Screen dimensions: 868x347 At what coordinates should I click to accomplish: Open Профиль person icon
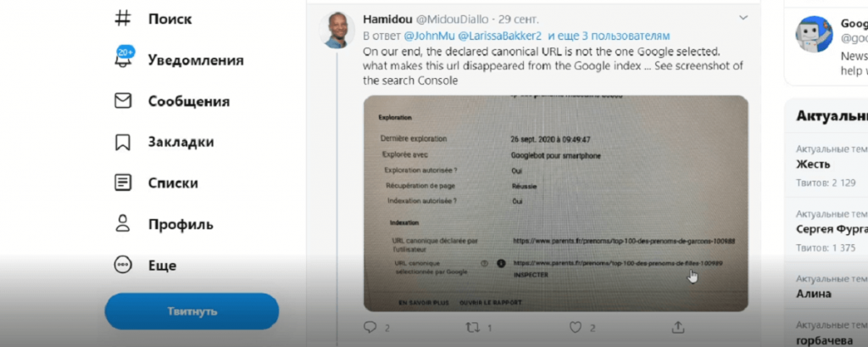[122, 224]
